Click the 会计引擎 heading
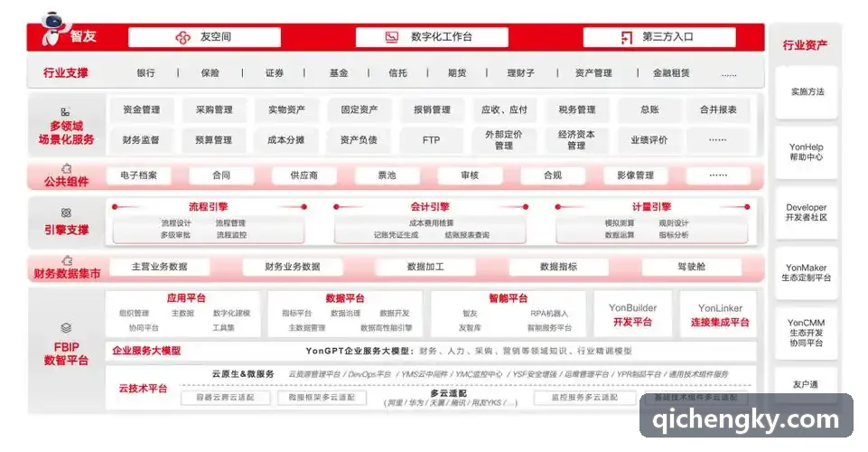Viewport: 868px width, 452px height. tap(430, 207)
